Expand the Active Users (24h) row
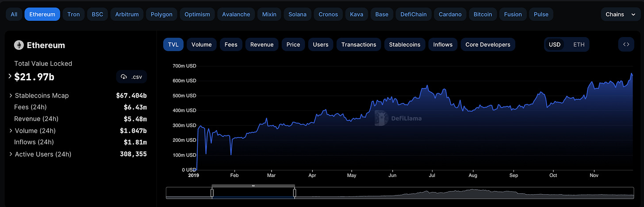The width and height of the screenshot is (644, 207). click(x=11, y=154)
